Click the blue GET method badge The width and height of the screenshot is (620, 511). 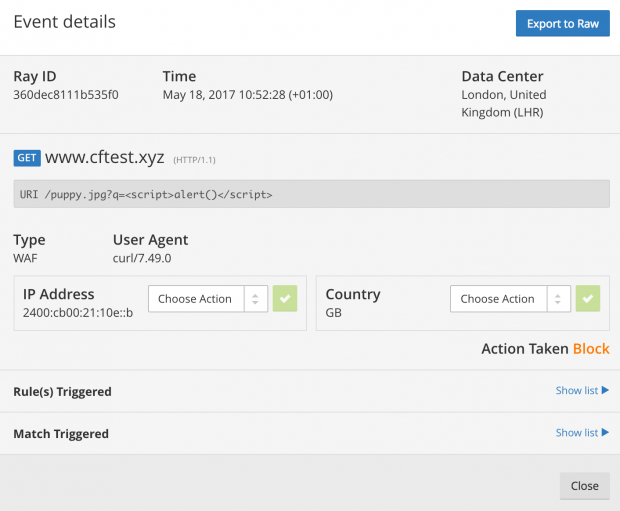(x=27, y=158)
